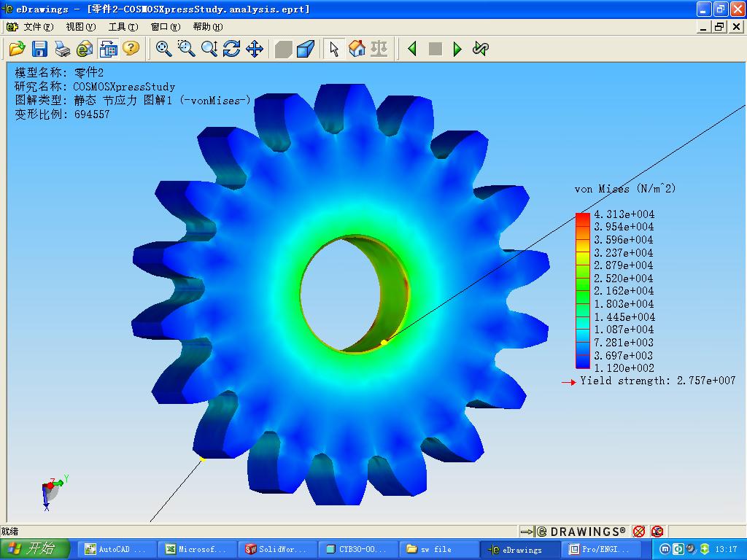Play next view (right green arrow)

[x=458, y=49]
